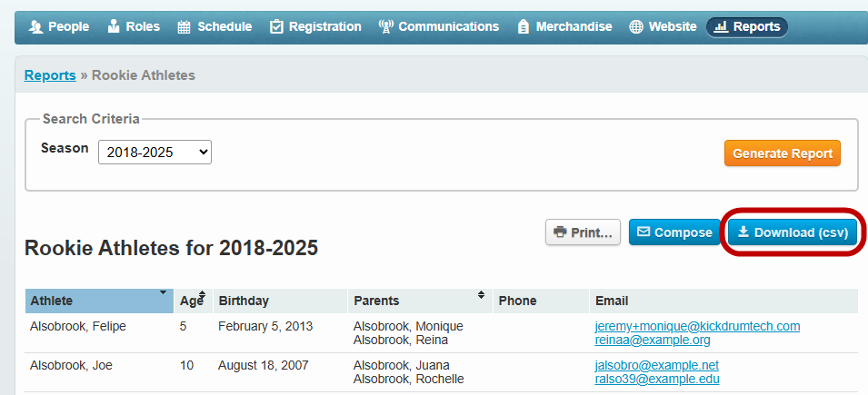The width and height of the screenshot is (868, 395).
Task: Go back via Reports breadcrumb link
Action: tap(50, 75)
